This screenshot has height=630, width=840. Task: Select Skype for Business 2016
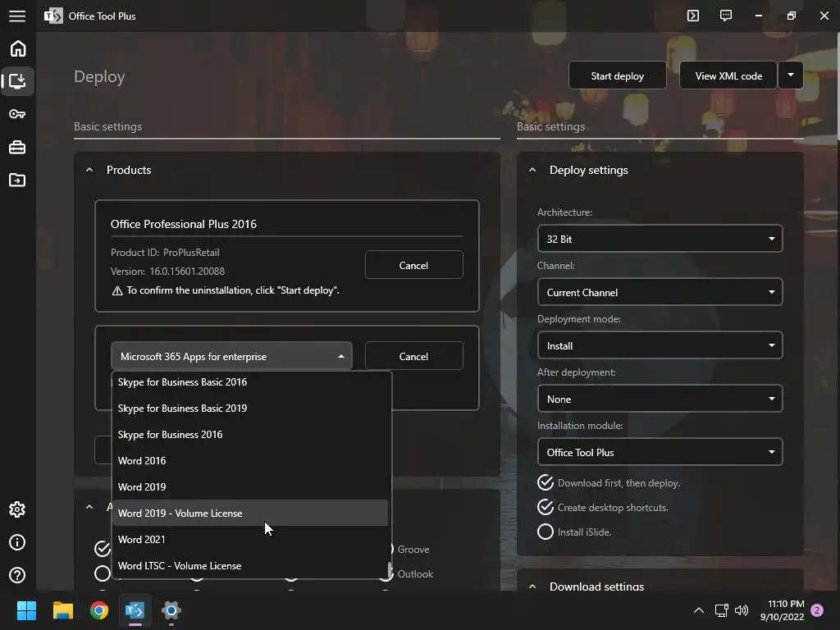[x=249, y=435]
